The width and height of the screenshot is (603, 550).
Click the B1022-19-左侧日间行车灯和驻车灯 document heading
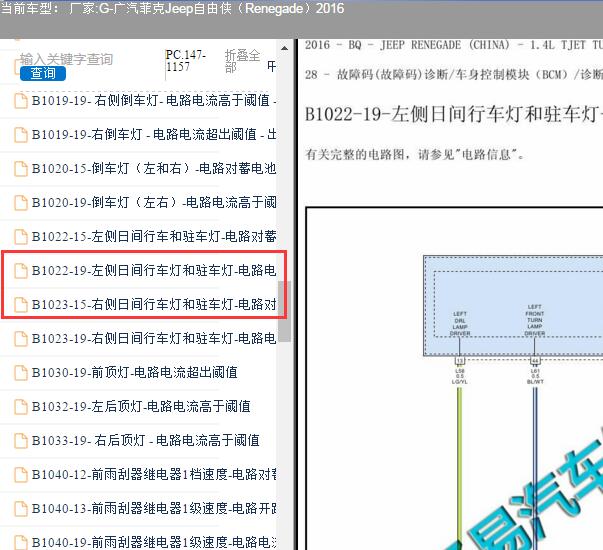click(454, 114)
